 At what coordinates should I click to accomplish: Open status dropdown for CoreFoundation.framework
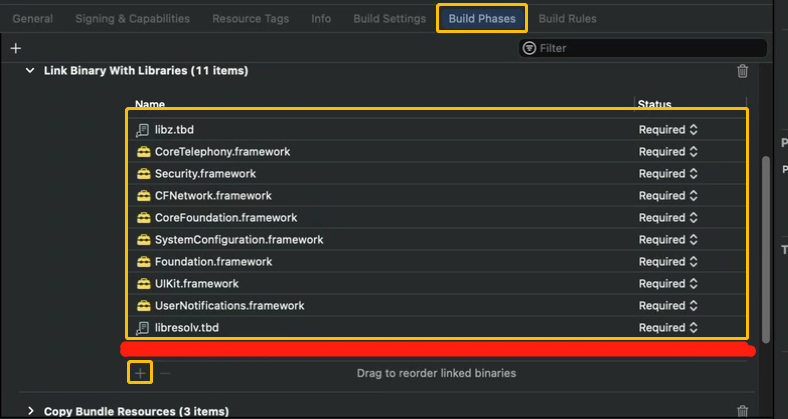(x=668, y=218)
